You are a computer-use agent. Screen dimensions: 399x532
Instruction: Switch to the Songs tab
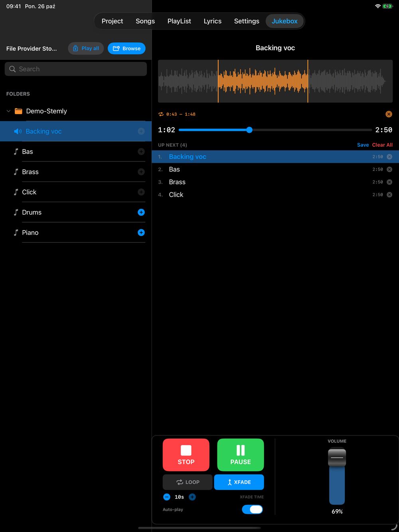point(145,21)
